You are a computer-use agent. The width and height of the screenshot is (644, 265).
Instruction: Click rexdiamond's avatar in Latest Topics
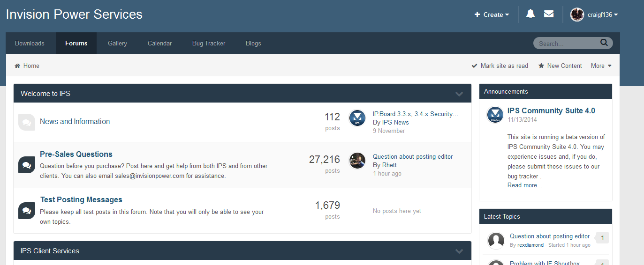496,240
